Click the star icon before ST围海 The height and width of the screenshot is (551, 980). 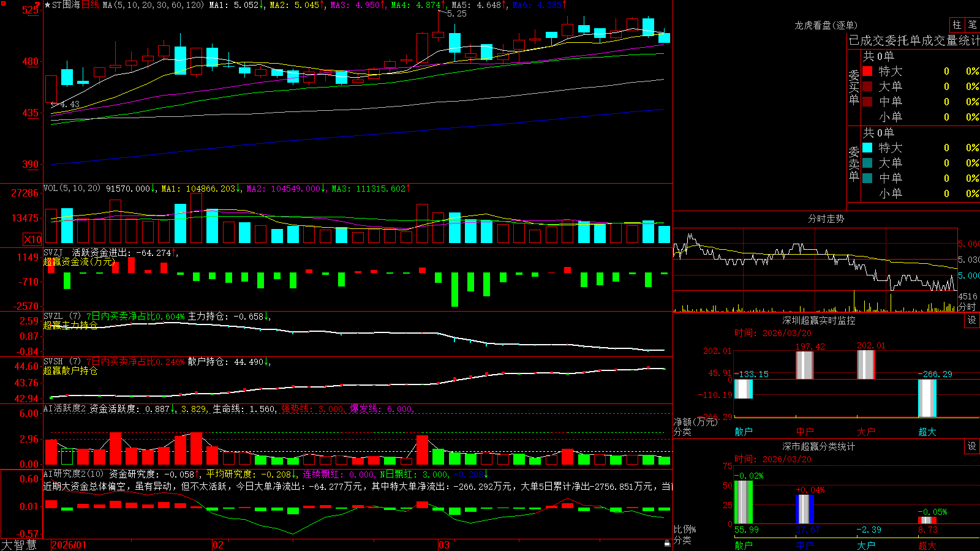point(47,5)
